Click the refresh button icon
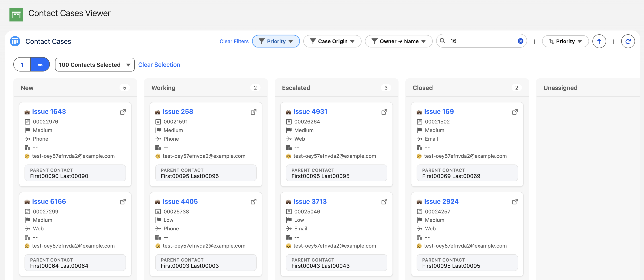Viewport: 644px width, 280px height. coord(628,41)
